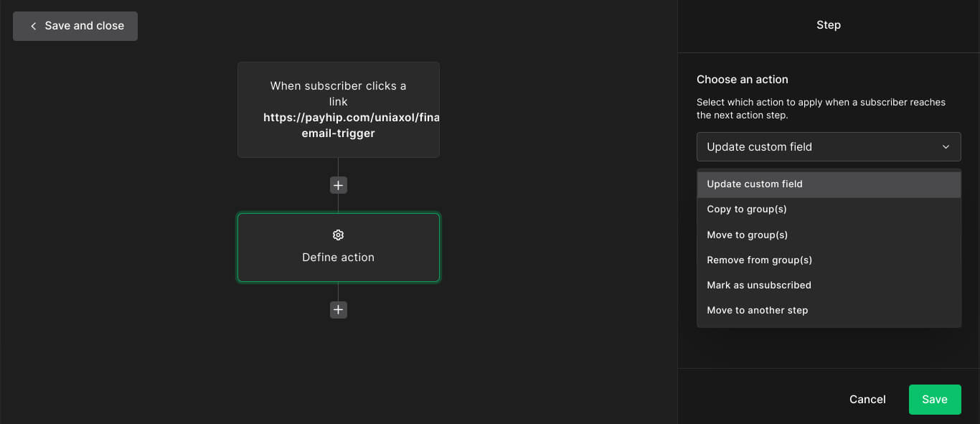
Task: Choose Move to another step option
Action: coord(758,311)
